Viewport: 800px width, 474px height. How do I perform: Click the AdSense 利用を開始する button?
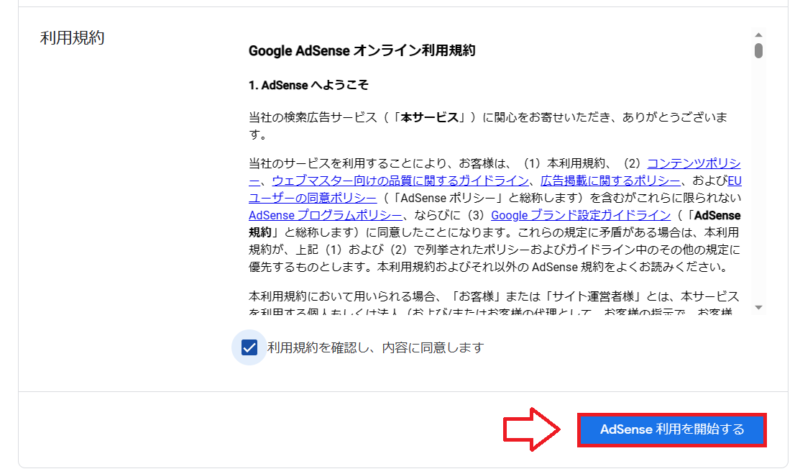(671, 430)
